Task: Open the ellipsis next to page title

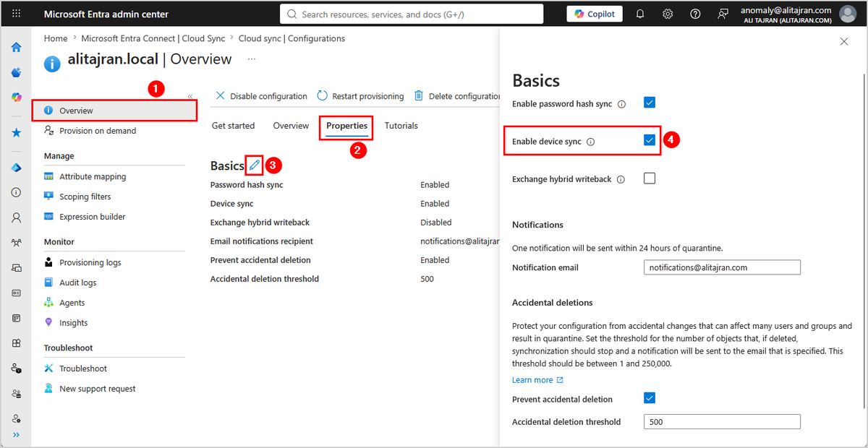Action: (x=252, y=59)
